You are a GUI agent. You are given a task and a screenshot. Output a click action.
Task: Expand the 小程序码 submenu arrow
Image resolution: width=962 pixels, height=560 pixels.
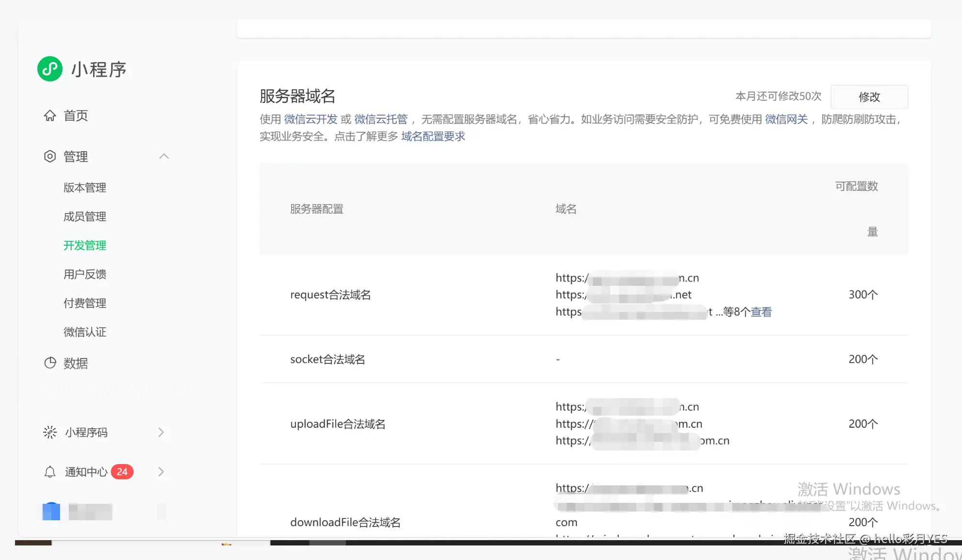pyautogui.click(x=161, y=432)
